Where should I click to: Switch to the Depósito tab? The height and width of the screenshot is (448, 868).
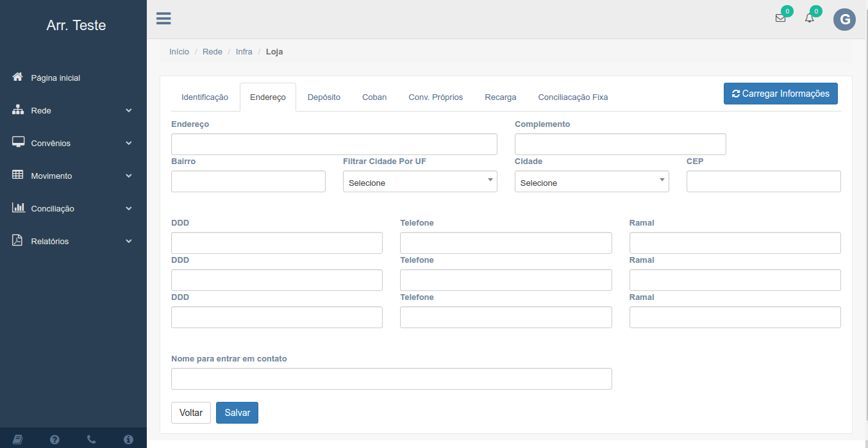324,97
